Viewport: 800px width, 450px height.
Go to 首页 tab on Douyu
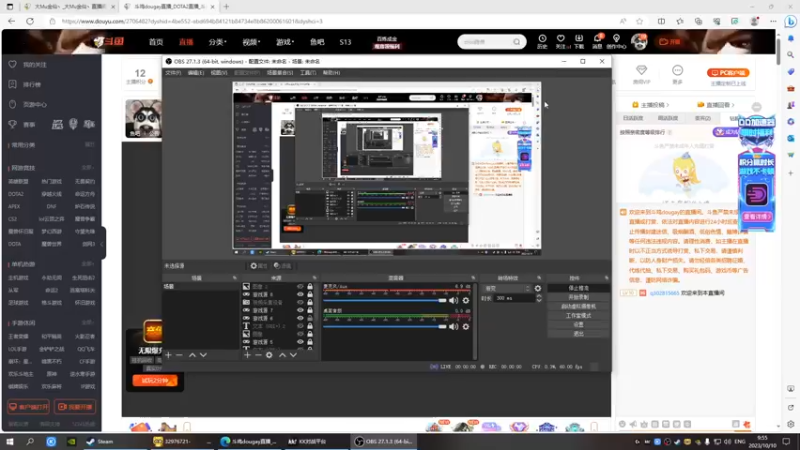(156, 42)
